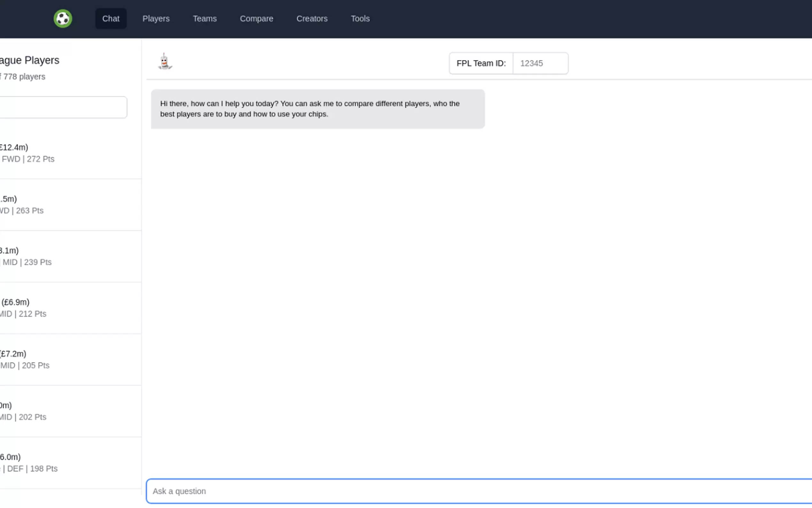Image resolution: width=812 pixels, height=508 pixels.
Task: Select the player with 263 Pts
Action: point(51,205)
